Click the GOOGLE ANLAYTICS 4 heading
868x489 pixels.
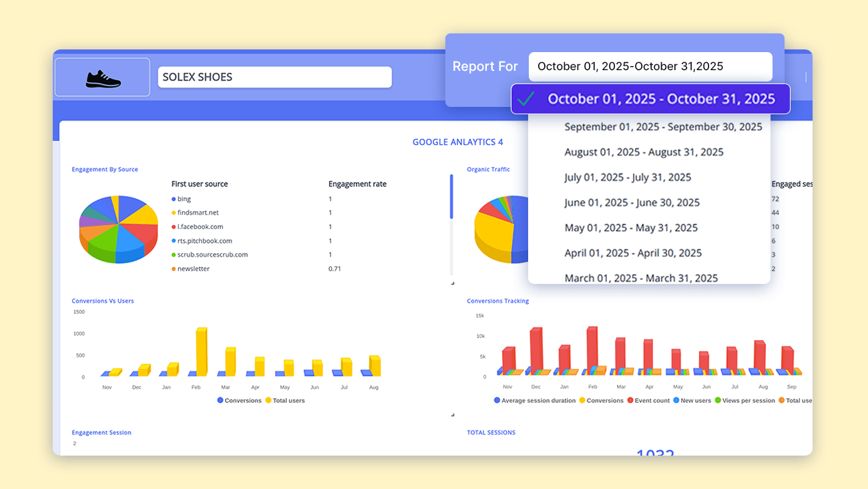click(x=458, y=142)
